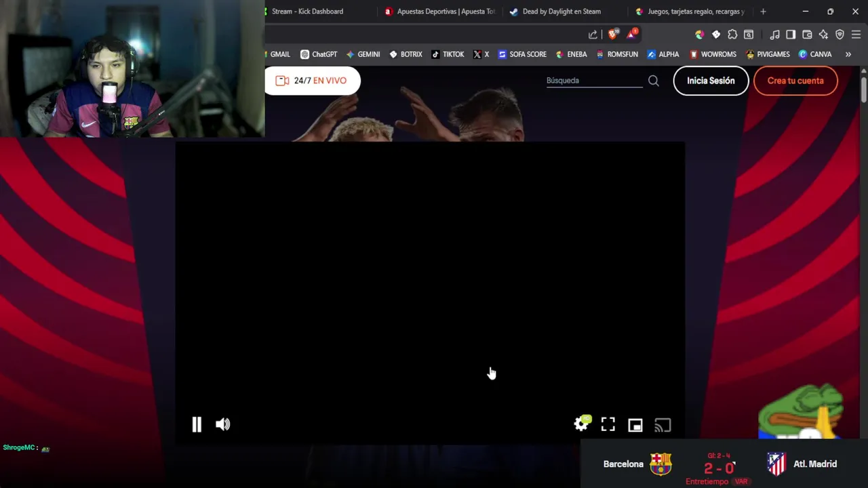Click the VAR badge in scoreboard
Screen dimensions: 868x488
[741, 482]
